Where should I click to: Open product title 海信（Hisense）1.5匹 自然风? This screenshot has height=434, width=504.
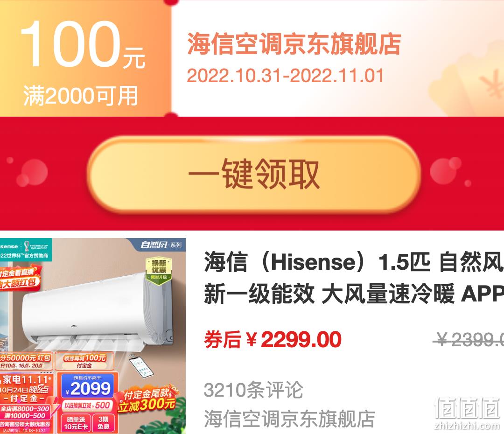(354, 262)
